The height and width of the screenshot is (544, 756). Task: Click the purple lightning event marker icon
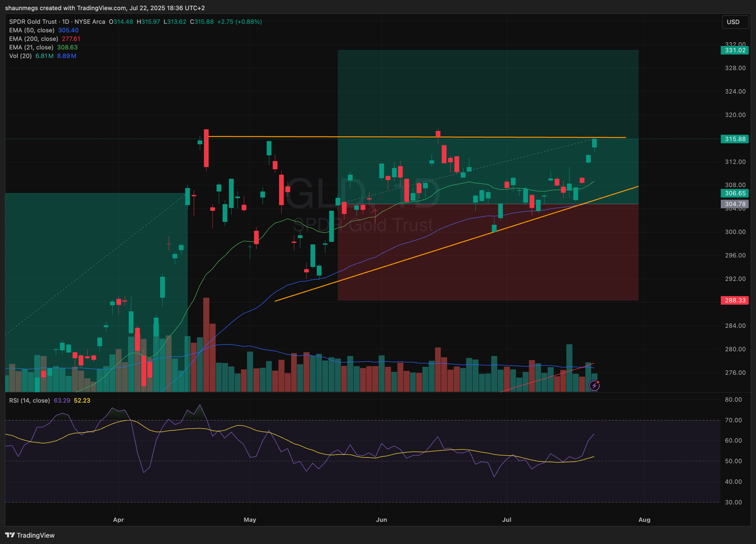point(593,385)
